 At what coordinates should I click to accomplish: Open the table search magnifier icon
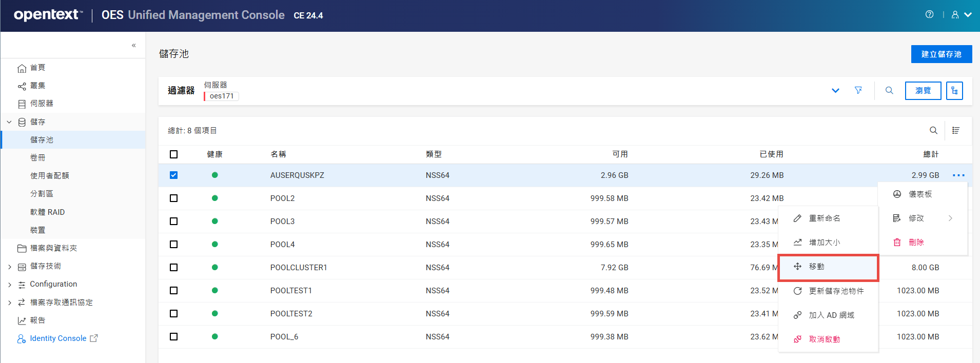point(933,130)
